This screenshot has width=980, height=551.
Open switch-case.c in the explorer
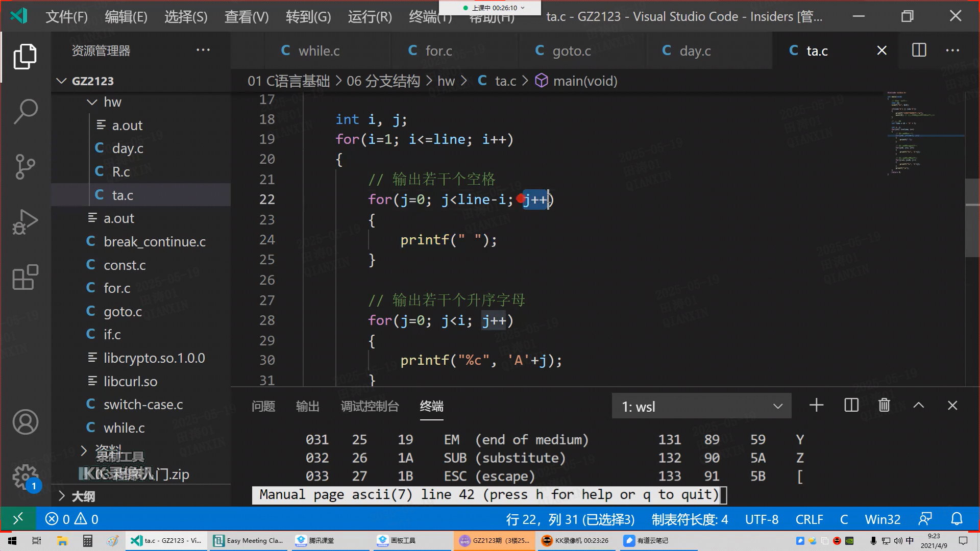tap(143, 405)
